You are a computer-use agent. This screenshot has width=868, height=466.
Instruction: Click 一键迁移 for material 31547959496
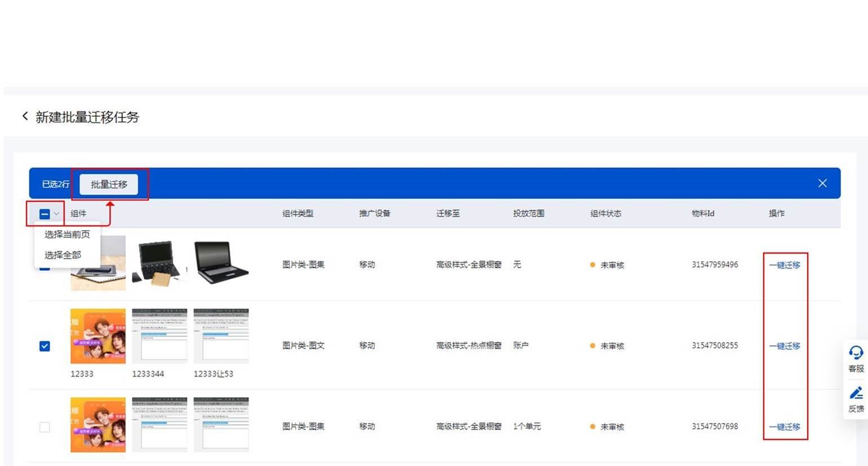click(x=785, y=265)
